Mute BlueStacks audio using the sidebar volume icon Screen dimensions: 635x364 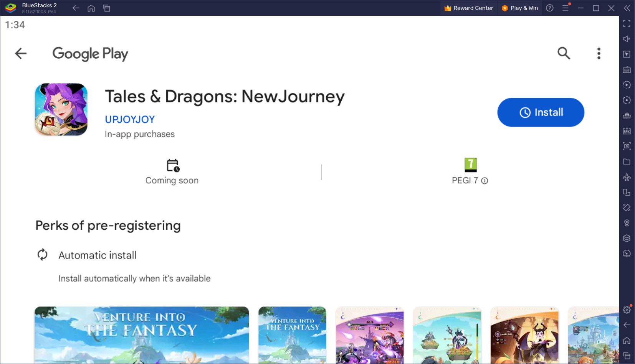click(x=628, y=38)
